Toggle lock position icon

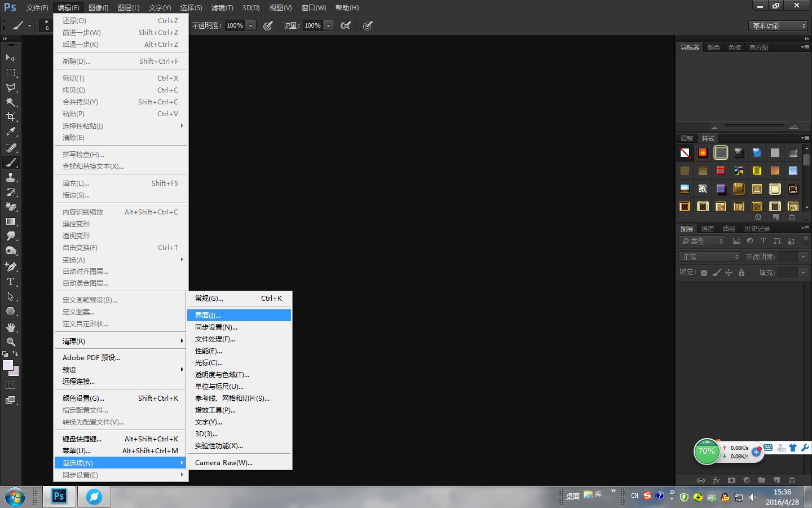click(x=729, y=273)
